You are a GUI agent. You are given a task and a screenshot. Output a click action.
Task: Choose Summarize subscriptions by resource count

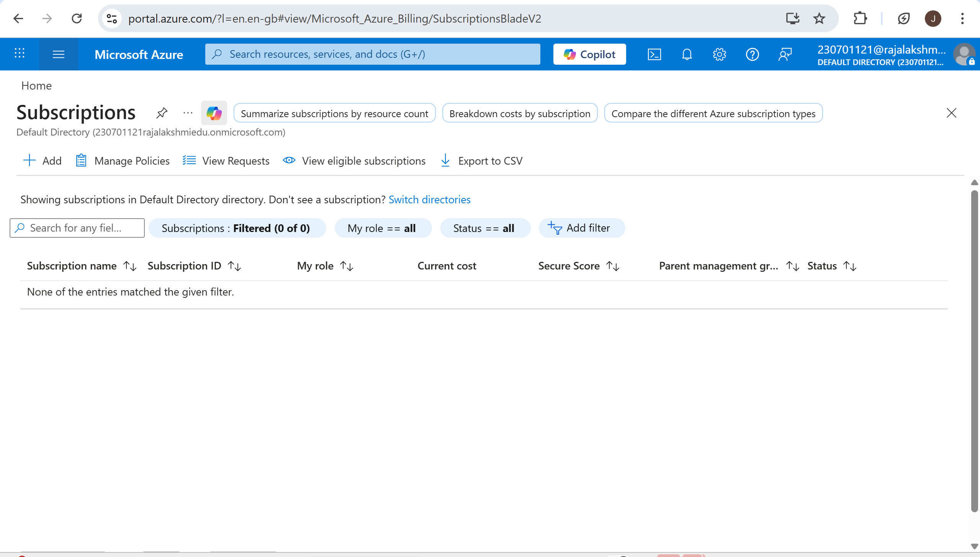(x=334, y=113)
